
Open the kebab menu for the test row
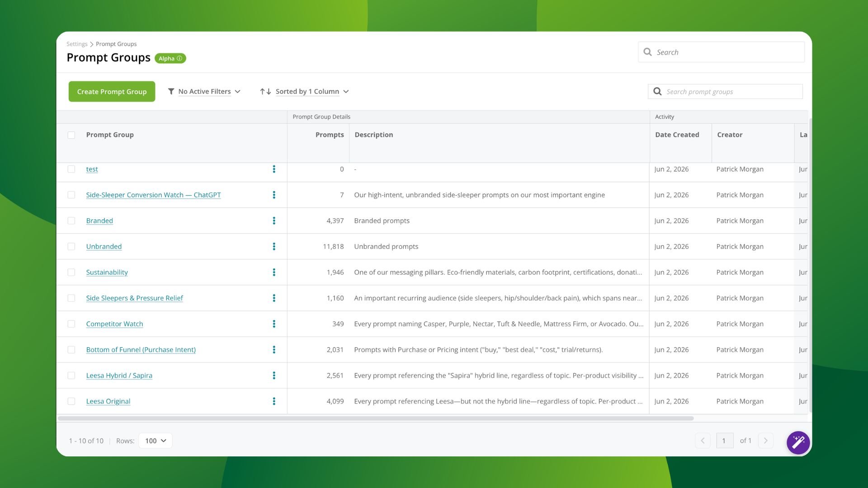point(274,169)
